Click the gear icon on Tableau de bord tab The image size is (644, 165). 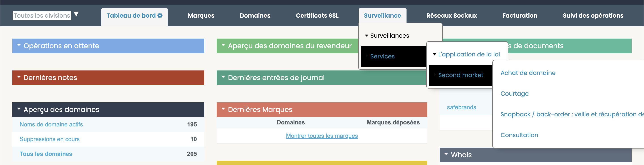pos(160,15)
